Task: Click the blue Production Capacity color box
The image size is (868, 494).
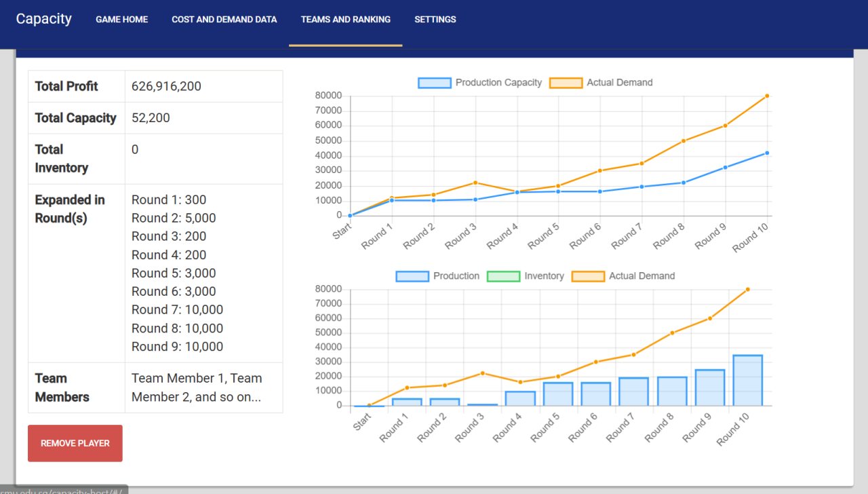Action: (x=435, y=83)
